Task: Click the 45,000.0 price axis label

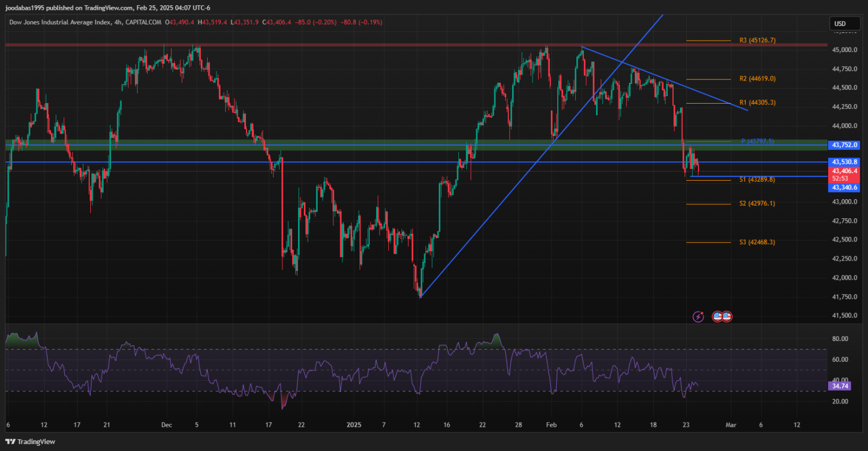Action: point(845,50)
